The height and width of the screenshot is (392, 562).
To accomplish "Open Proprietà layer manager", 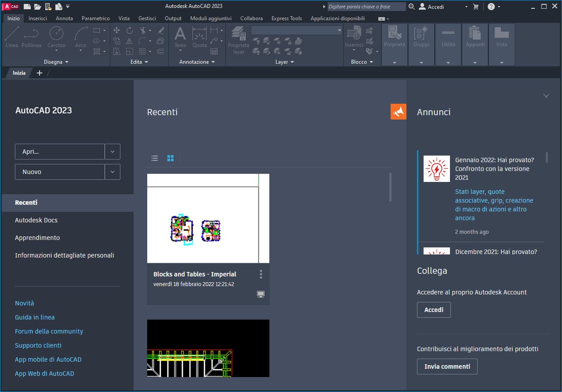I will point(239,40).
